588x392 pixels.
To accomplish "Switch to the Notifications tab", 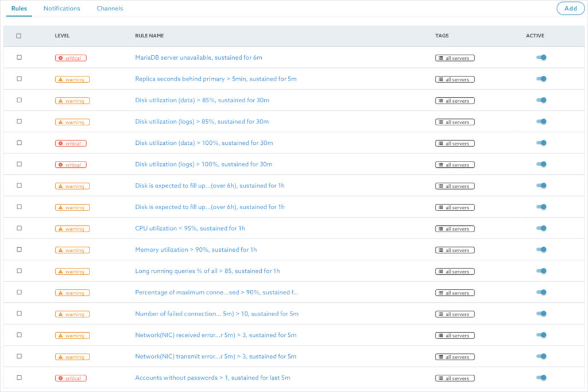I will [x=61, y=9].
